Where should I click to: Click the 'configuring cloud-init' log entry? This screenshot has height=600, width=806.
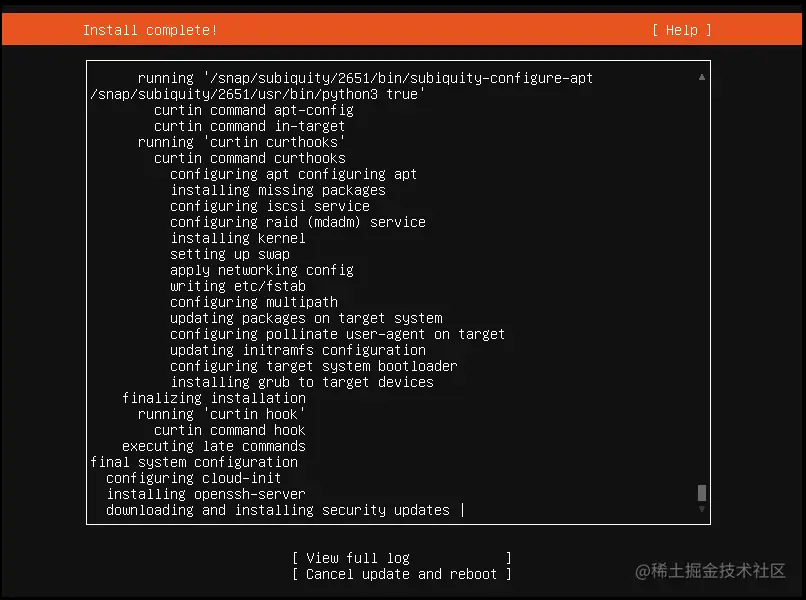[x=193, y=478]
